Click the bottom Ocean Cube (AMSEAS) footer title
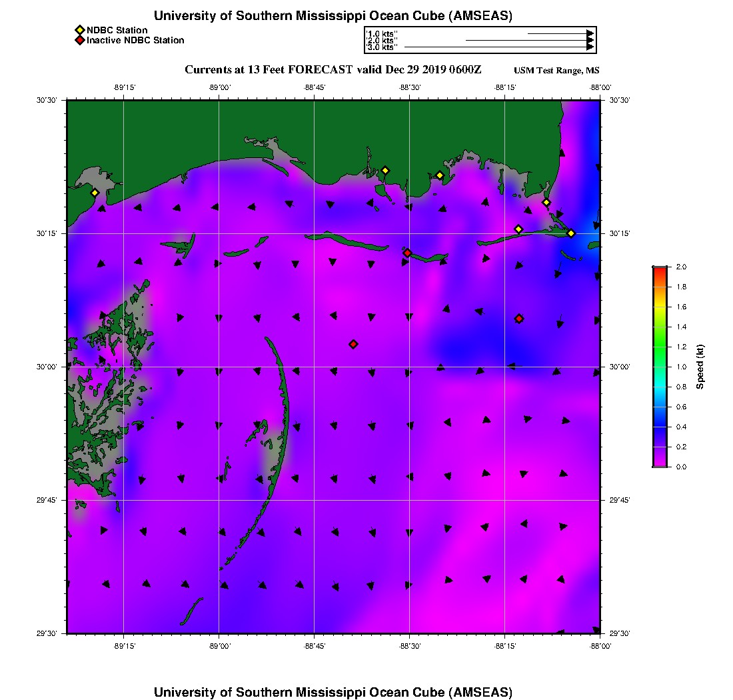Image resolution: width=733 pixels, height=700 pixels. (x=333, y=691)
